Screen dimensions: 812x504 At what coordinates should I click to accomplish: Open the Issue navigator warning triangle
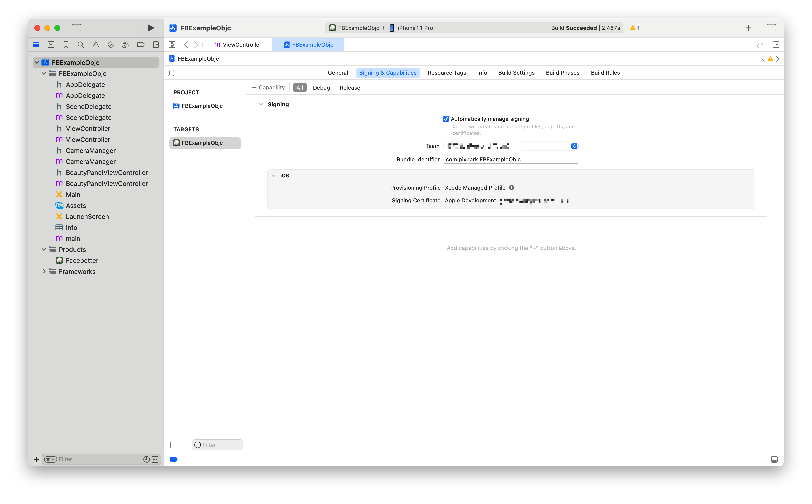coord(96,44)
